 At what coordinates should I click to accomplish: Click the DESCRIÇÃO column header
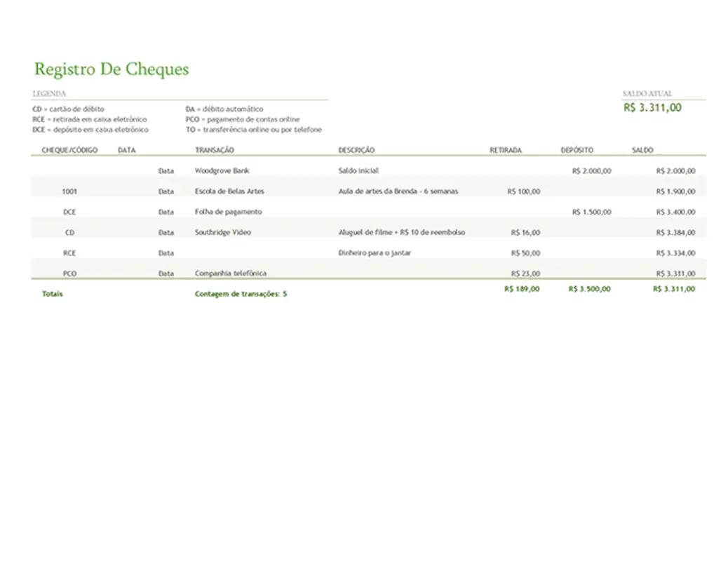click(356, 149)
